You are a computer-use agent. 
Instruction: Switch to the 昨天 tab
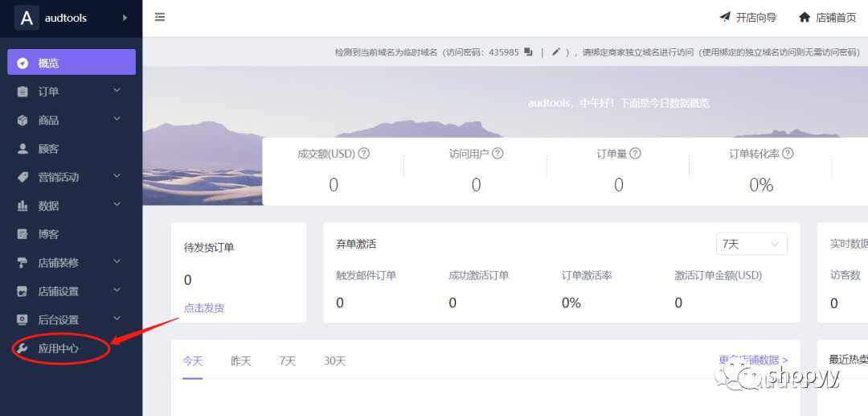241,361
